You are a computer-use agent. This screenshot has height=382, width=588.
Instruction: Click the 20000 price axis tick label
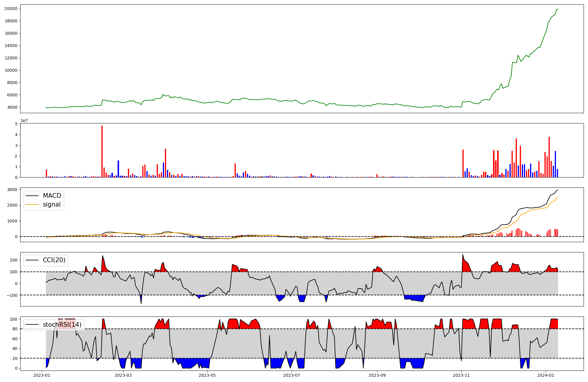pos(11,9)
